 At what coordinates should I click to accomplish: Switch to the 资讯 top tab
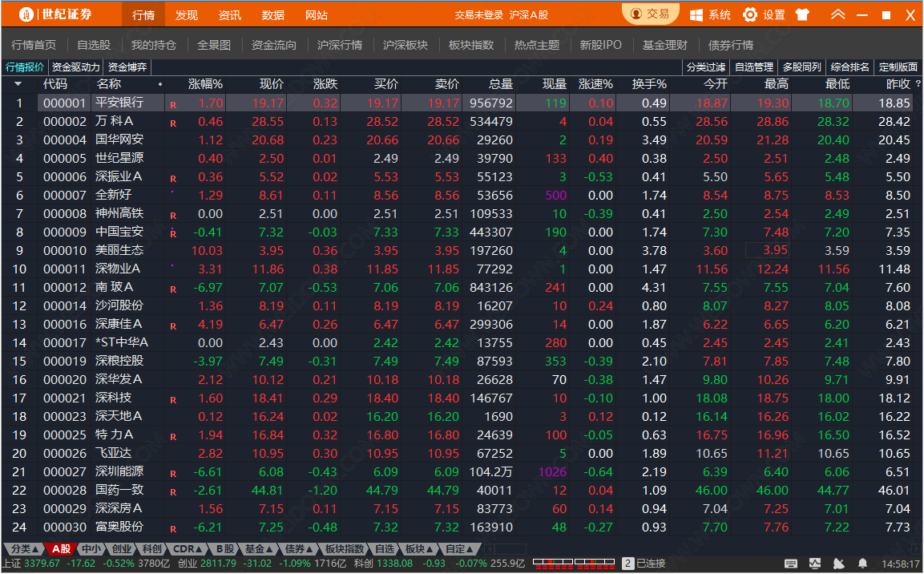coord(230,14)
